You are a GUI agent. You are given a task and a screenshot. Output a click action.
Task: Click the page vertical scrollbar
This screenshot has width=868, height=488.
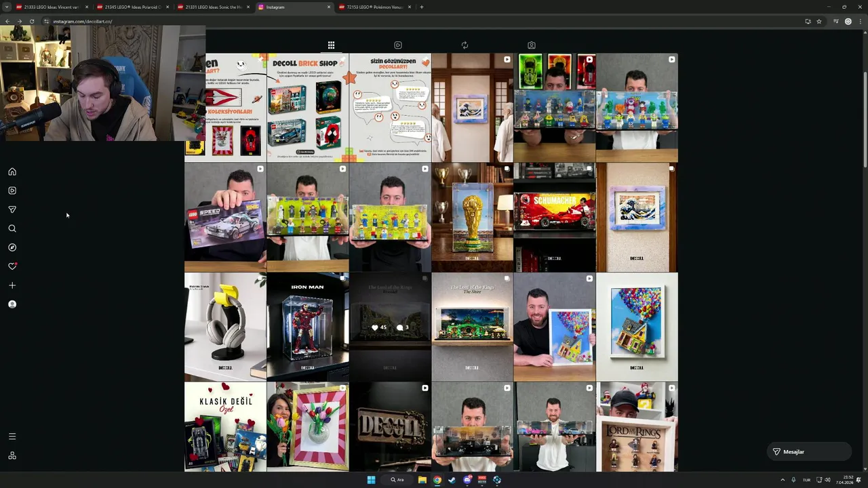pos(865,251)
